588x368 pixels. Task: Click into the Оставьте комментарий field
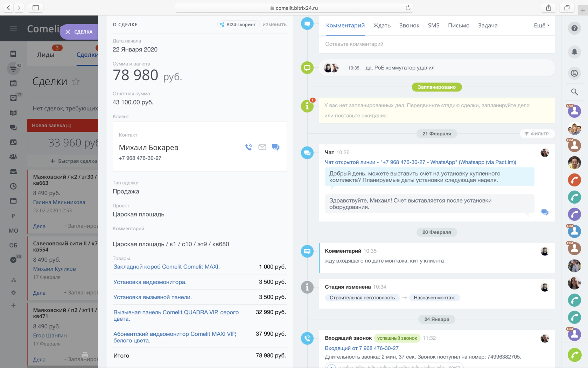pyautogui.click(x=437, y=44)
